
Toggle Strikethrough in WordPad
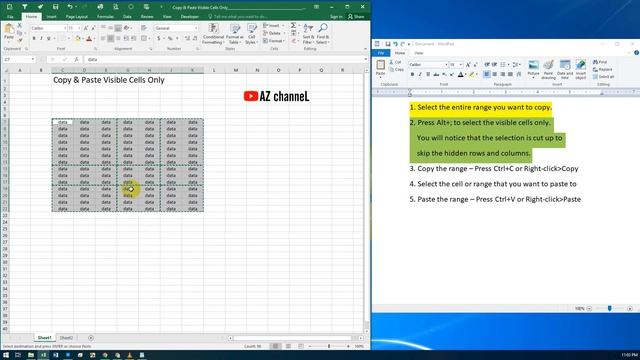point(436,74)
